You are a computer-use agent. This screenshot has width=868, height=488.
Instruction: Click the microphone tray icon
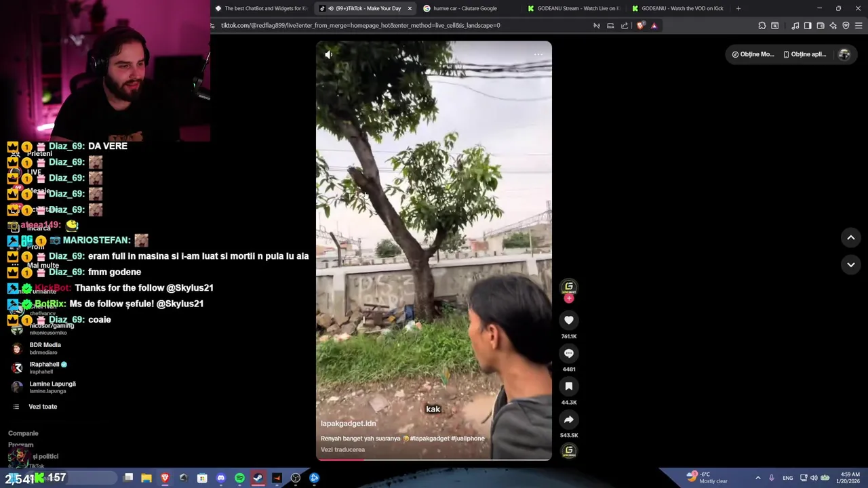772,478
